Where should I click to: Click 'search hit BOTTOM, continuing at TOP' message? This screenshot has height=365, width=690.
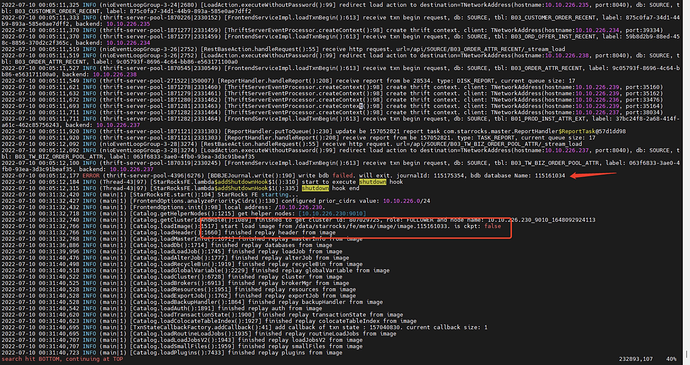click(x=62, y=359)
